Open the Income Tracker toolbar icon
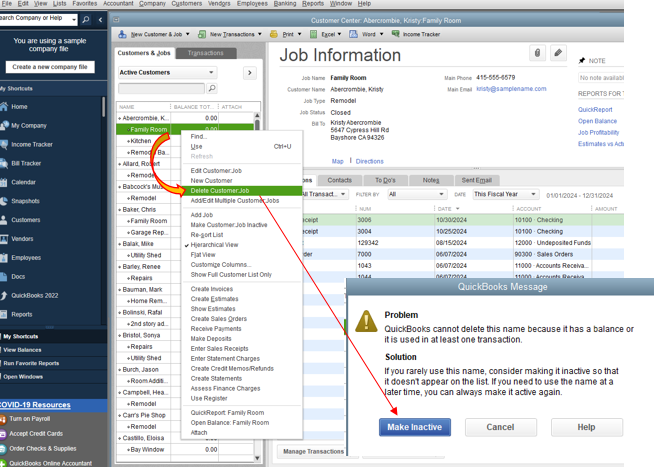The image size is (656, 471). tap(395, 34)
